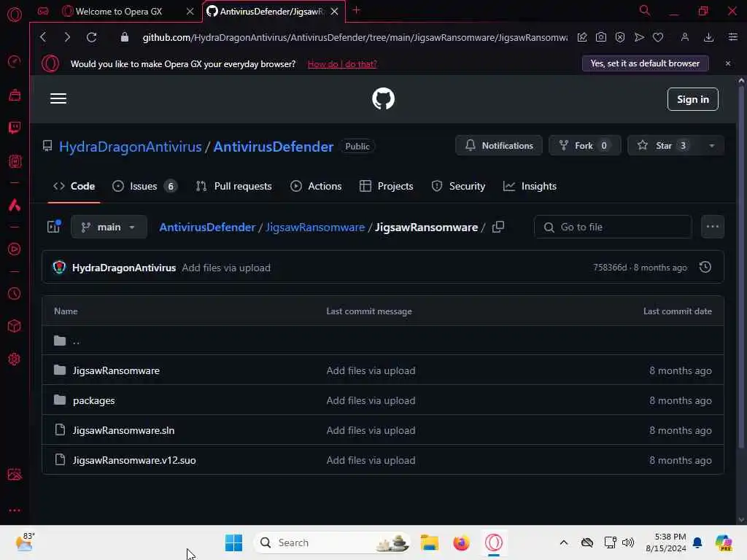Open Firefox from the taskbar
This screenshot has width=747, height=560.
(x=461, y=542)
